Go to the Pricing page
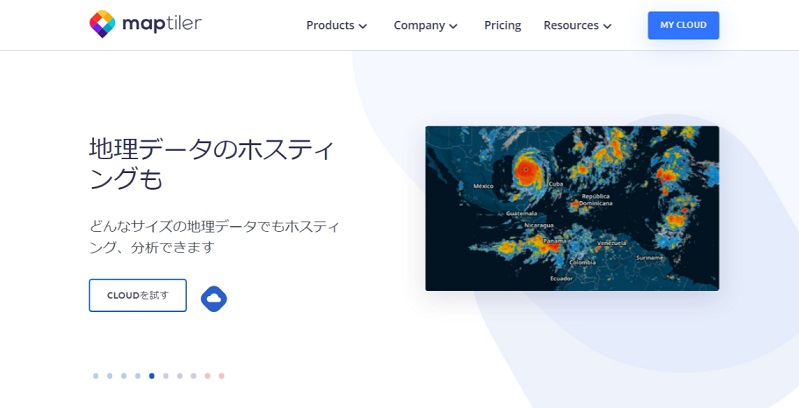This screenshot has height=408, width=799. tap(502, 25)
